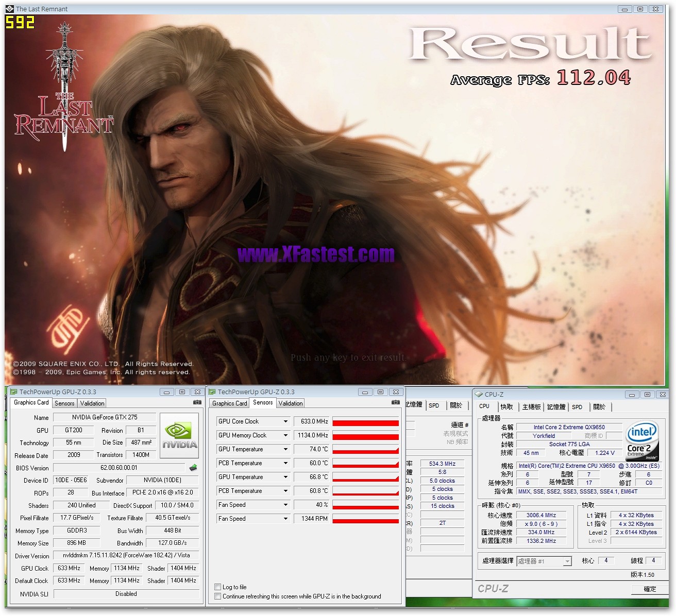This screenshot has height=616, width=676.
Task: Open the GPU Core Clock sensor dropdown
Action: click(x=285, y=421)
